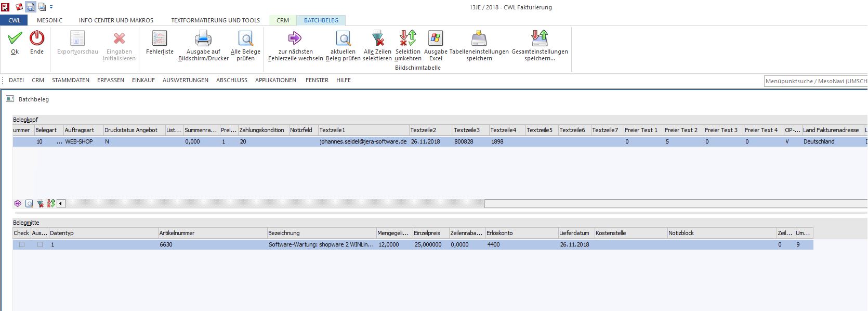Toggle the Check checkbox for article 6630
The width and height of the screenshot is (868, 311).
pyautogui.click(x=22, y=244)
